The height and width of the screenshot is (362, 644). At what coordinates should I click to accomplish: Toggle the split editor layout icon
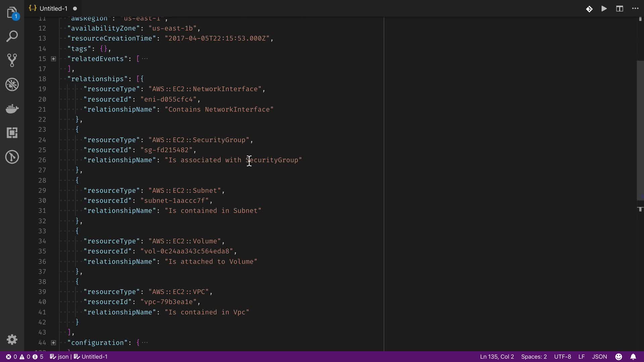click(620, 9)
